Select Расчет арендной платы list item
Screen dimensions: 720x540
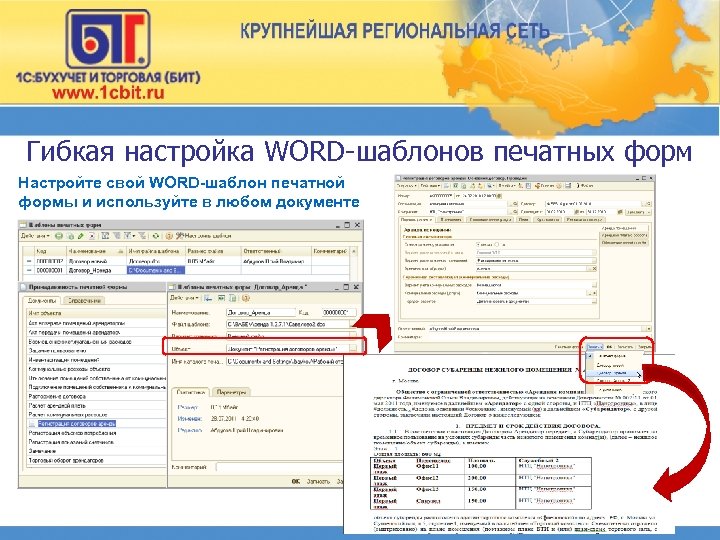[x=96, y=406]
